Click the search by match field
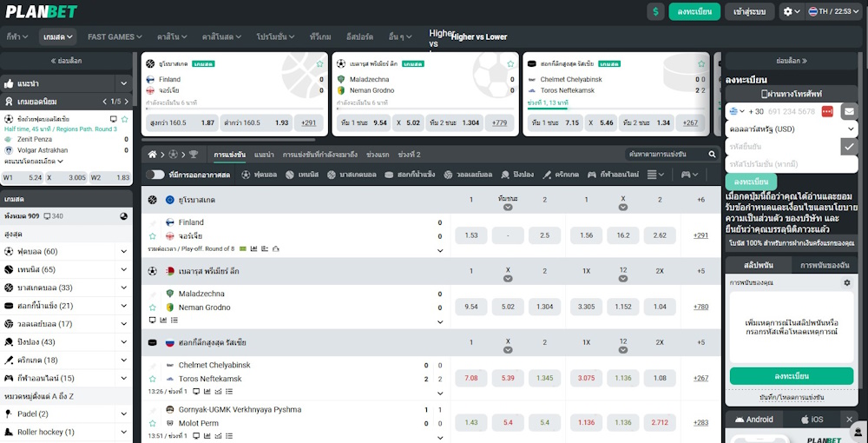The image size is (868, 443). point(667,155)
